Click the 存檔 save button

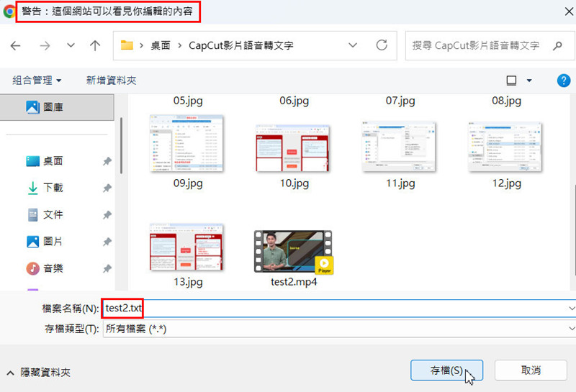[x=446, y=370]
